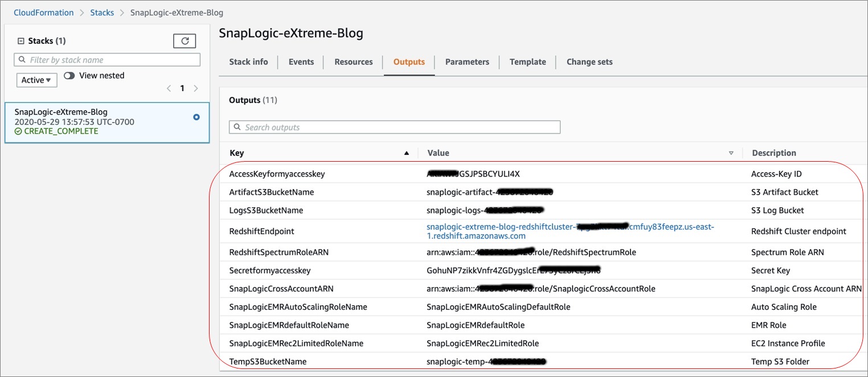
Task: Click the LogsS3BucketName key cell
Action: pyautogui.click(x=266, y=210)
